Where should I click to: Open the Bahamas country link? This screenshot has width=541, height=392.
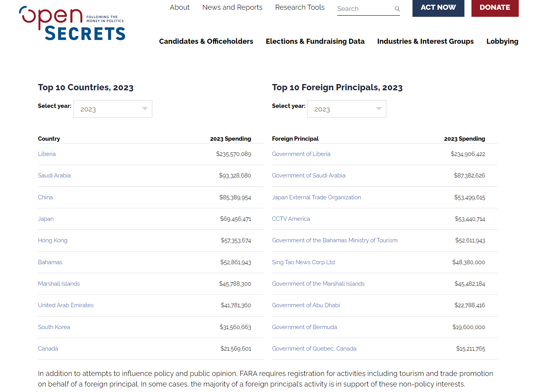click(50, 262)
